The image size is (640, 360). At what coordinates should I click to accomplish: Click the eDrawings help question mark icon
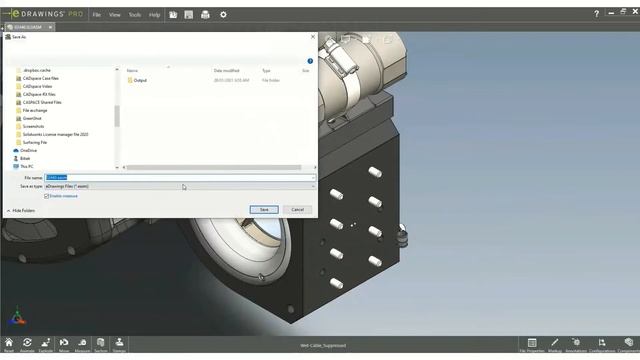coord(596,14)
